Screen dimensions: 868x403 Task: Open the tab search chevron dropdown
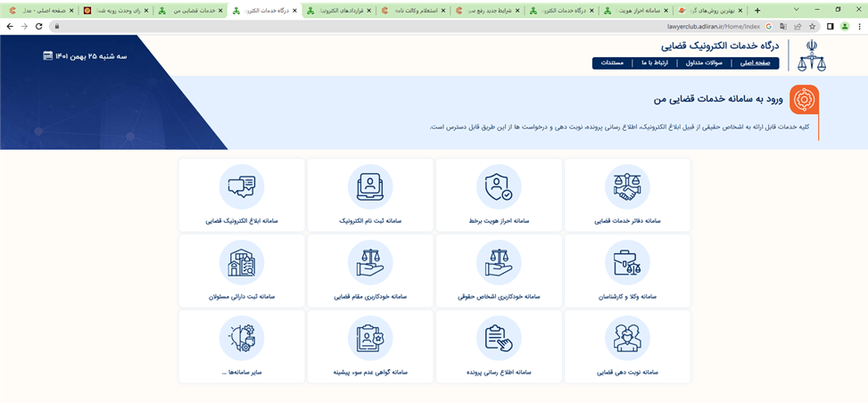click(x=797, y=10)
